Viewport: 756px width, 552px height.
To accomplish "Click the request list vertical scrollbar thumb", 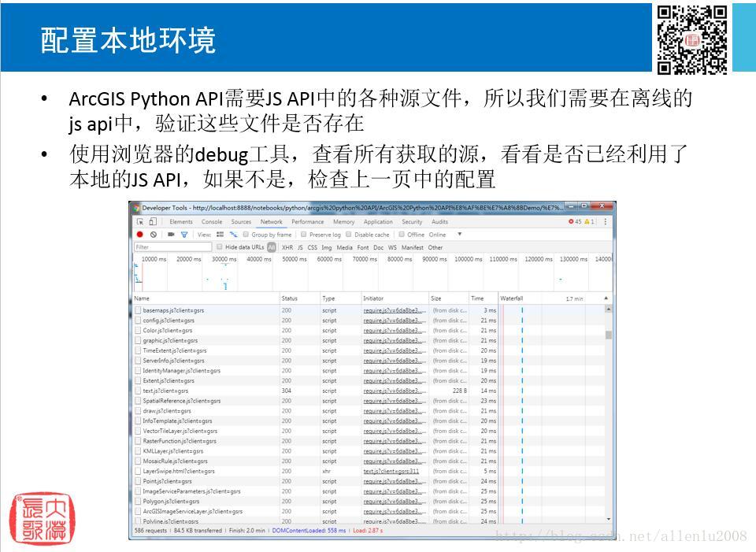I will (x=609, y=335).
